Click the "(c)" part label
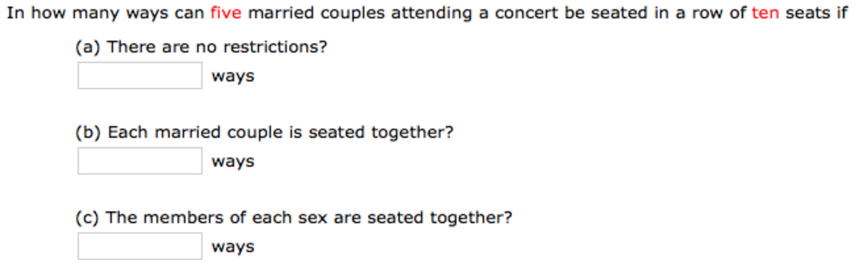Viewport: 868px width, 277px height. [87, 217]
